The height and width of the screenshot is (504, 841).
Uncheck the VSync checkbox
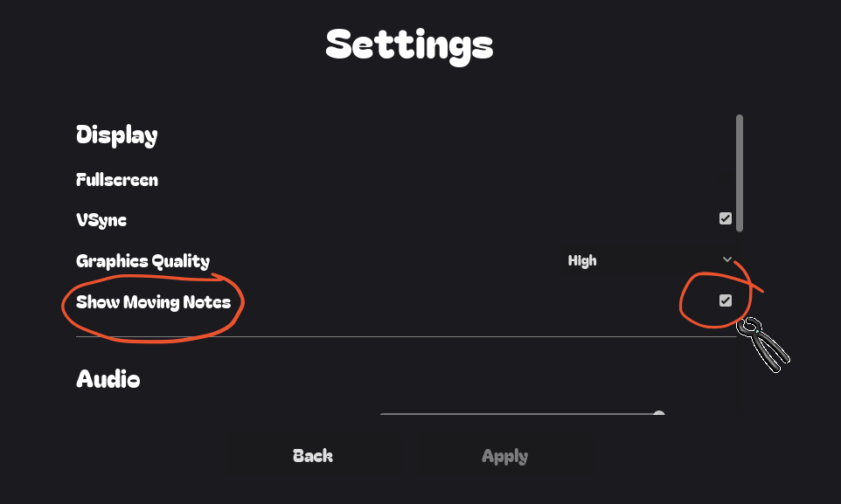[x=726, y=218]
